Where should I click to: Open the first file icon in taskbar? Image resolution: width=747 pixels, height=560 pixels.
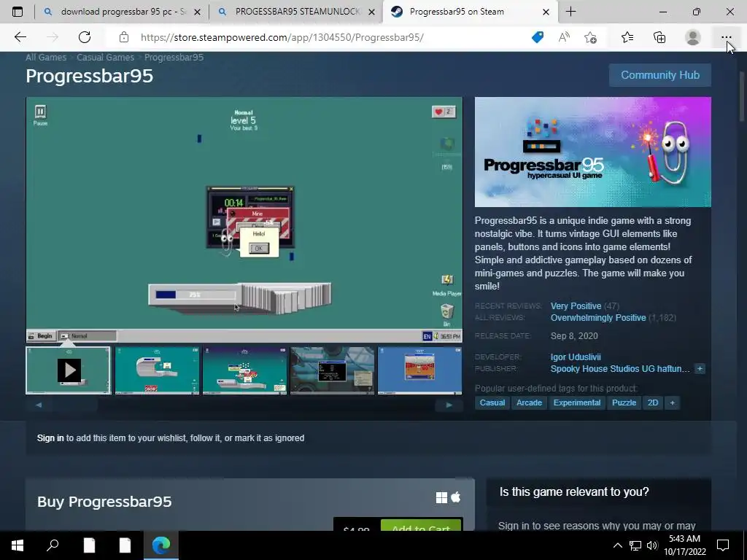tap(89, 545)
